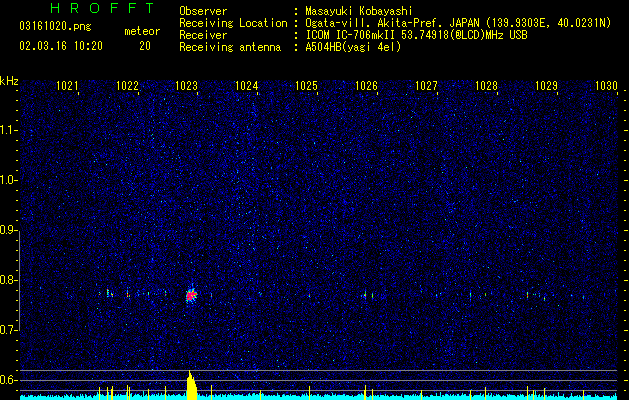The height and width of the screenshot is (400, 629).
Task: Click the 1028 time axis marker
Action: (x=487, y=86)
